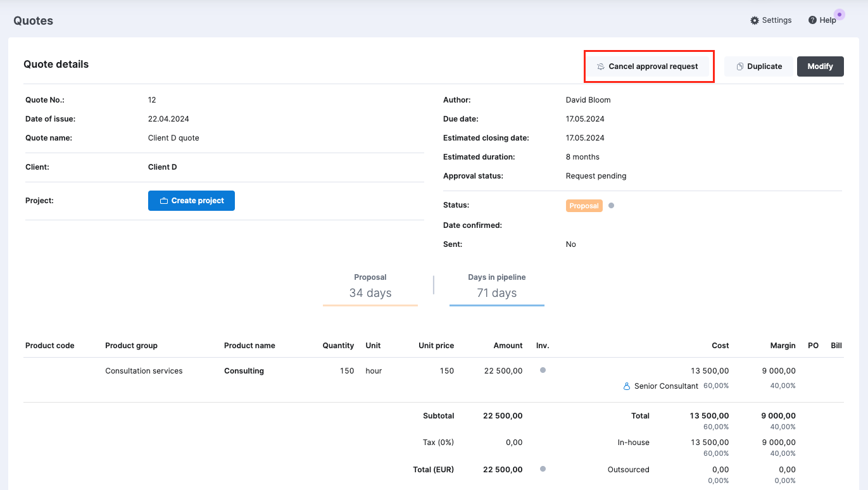
Task: Click the Senior Consultant person icon
Action: (627, 386)
